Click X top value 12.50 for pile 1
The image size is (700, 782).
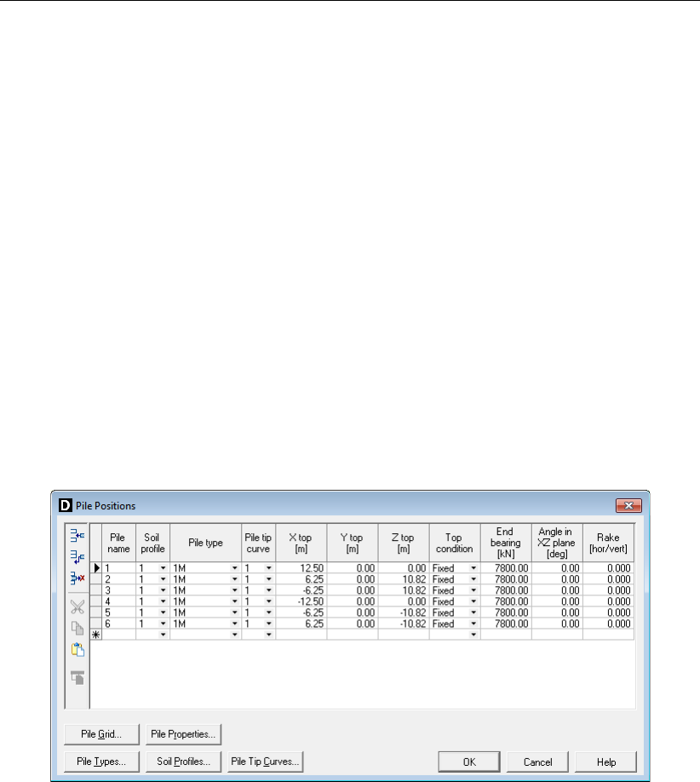[301, 568]
